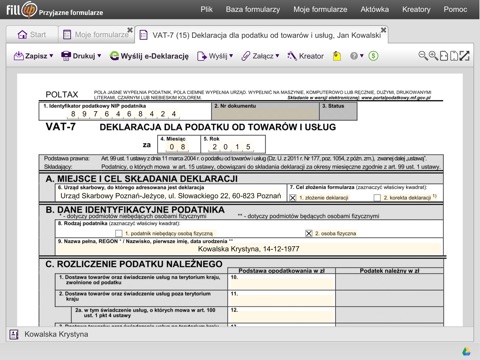Switch to the Start tab
Screen dimensions: 480x360
coord(32,35)
